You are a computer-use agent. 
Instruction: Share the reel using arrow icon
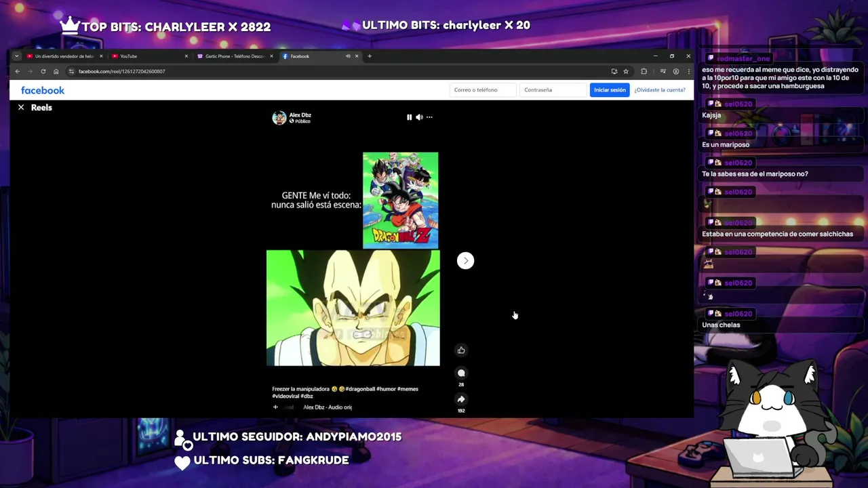coord(461,399)
